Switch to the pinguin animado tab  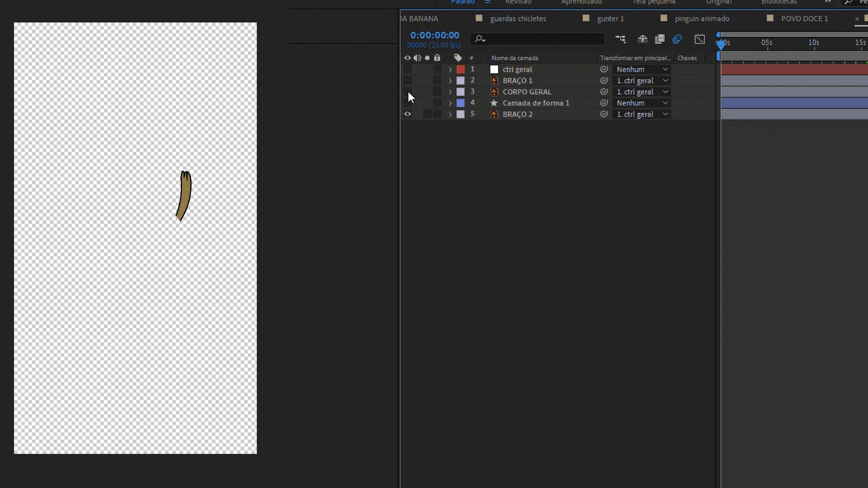[x=702, y=19]
